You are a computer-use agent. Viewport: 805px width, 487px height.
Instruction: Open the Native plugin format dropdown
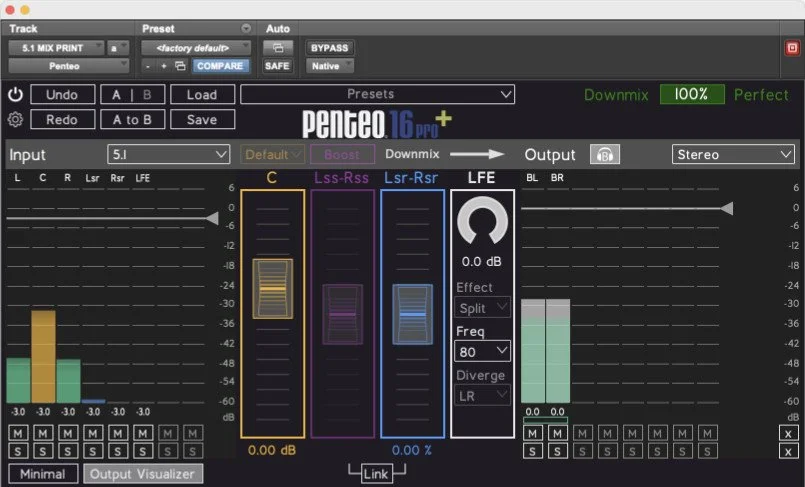329,66
